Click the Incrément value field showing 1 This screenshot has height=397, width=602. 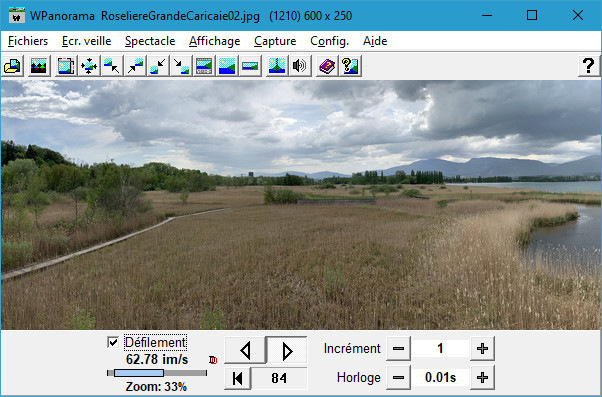440,349
